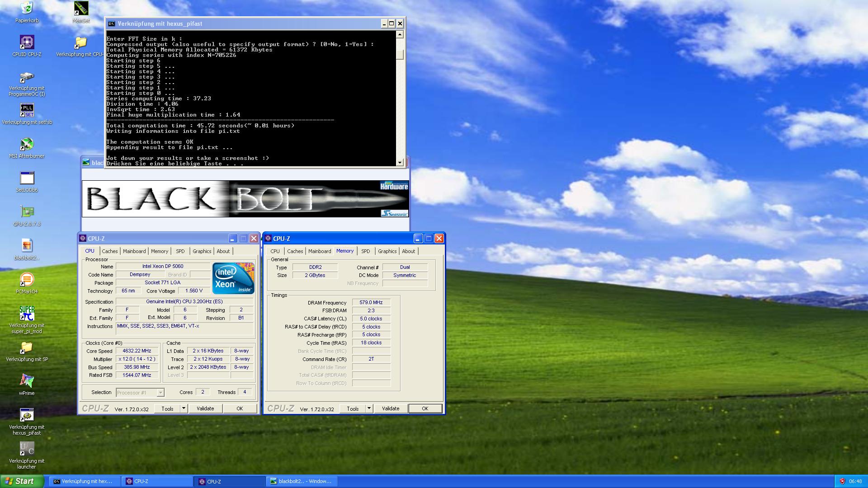Open Graphics tab in left CPU-Z
The width and height of the screenshot is (868, 488).
coord(202,251)
